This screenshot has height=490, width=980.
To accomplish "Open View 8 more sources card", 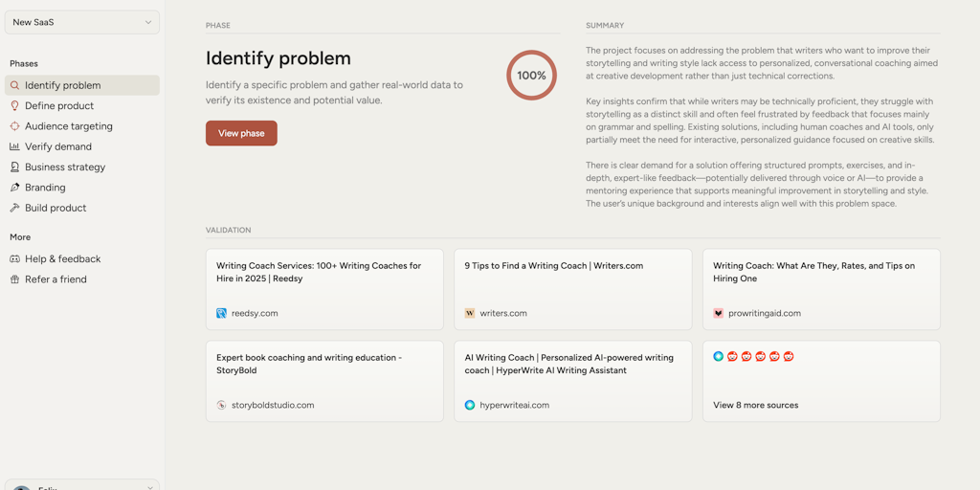I will pyautogui.click(x=821, y=381).
